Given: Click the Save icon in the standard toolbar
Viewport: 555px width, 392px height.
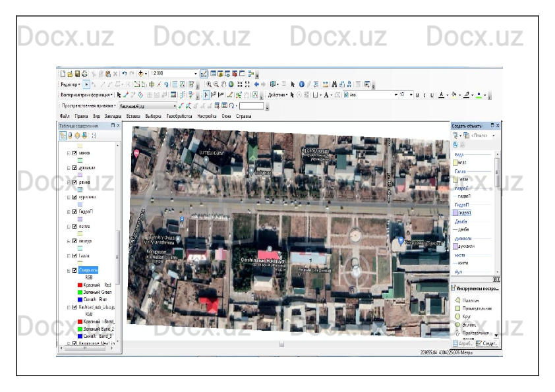Looking at the screenshot, I should coord(77,73).
